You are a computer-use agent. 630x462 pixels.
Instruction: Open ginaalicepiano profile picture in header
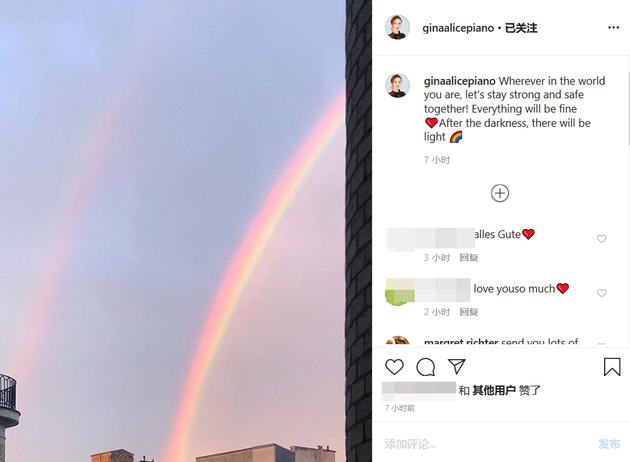tap(397, 27)
